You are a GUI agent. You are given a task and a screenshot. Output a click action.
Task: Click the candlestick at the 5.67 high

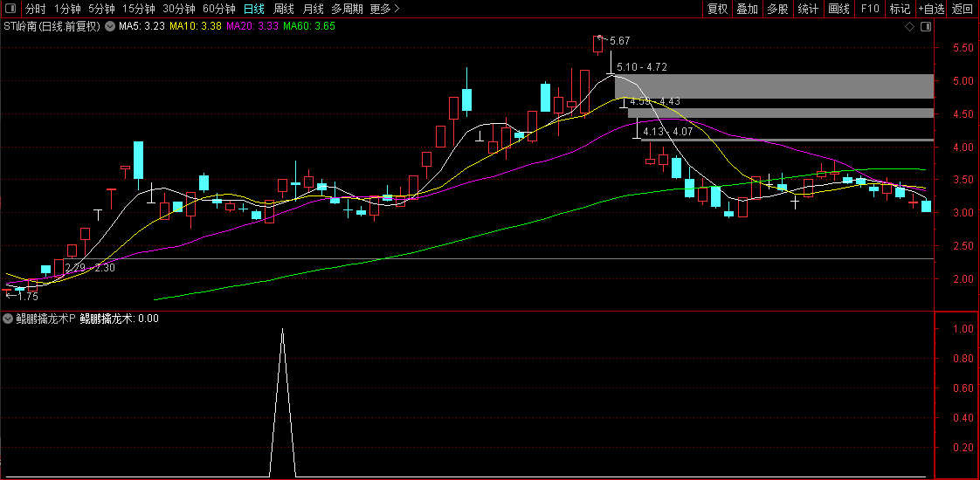click(598, 45)
